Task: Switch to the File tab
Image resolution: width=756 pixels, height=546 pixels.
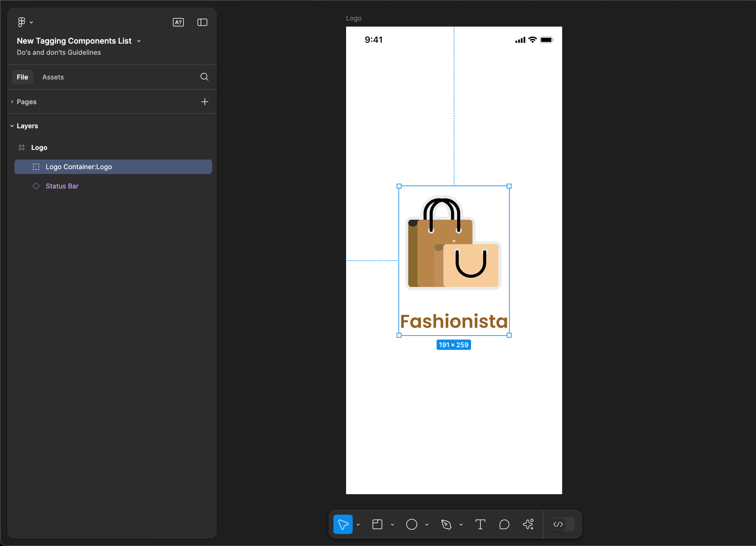Action: [x=22, y=77]
